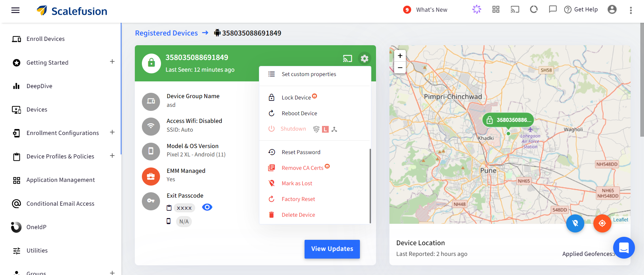The height and width of the screenshot is (275, 644).
Task: Open the chat message icon in header
Action: 553,9
